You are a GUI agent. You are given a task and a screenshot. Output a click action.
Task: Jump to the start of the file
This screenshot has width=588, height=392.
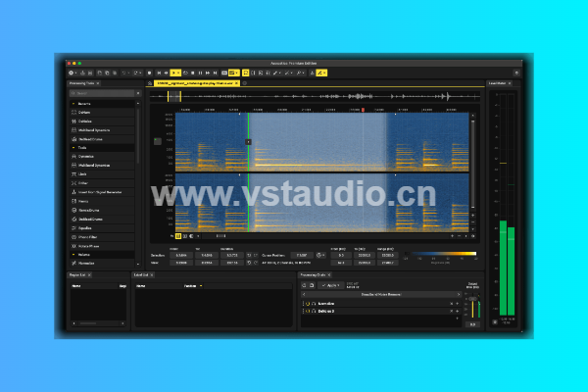159,73
